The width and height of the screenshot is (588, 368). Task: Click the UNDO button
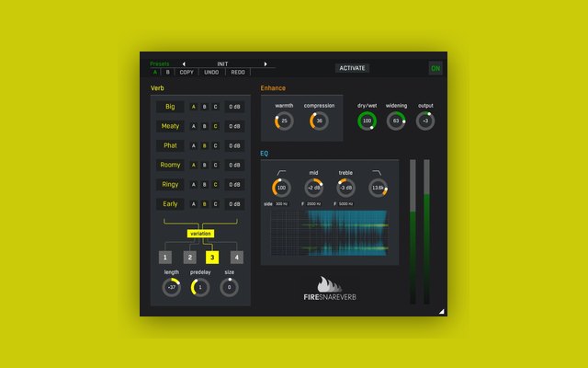tap(211, 72)
